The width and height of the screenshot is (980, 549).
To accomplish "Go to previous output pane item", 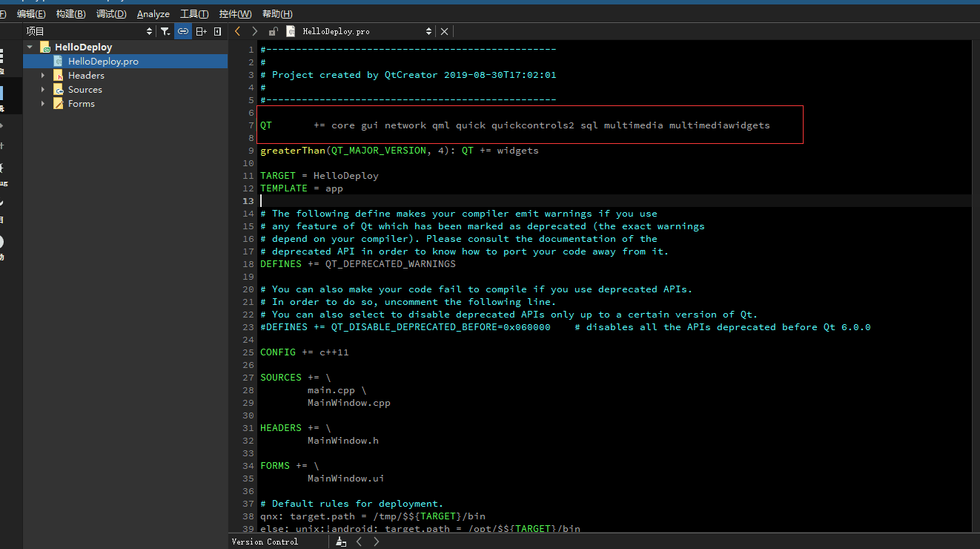I will (x=360, y=542).
